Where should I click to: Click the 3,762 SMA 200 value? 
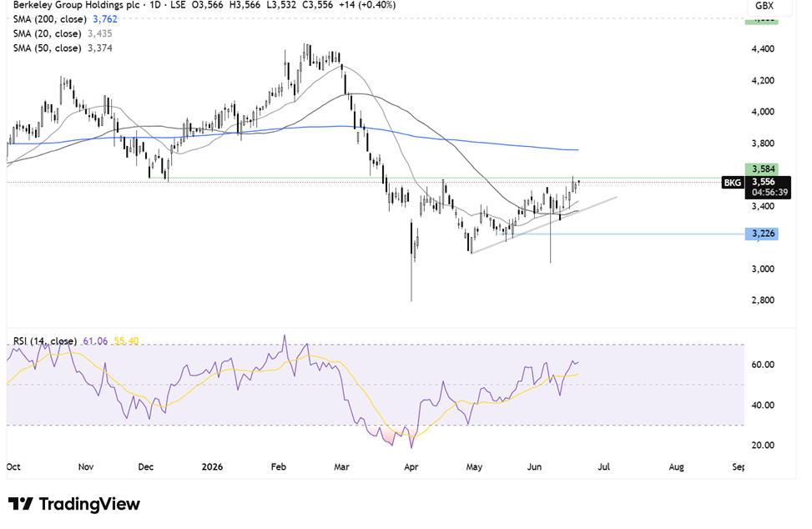105,19
